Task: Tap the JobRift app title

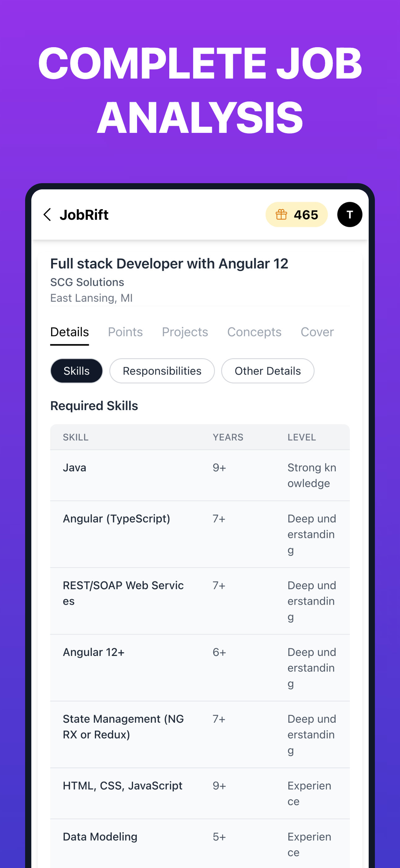Action: point(84,215)
